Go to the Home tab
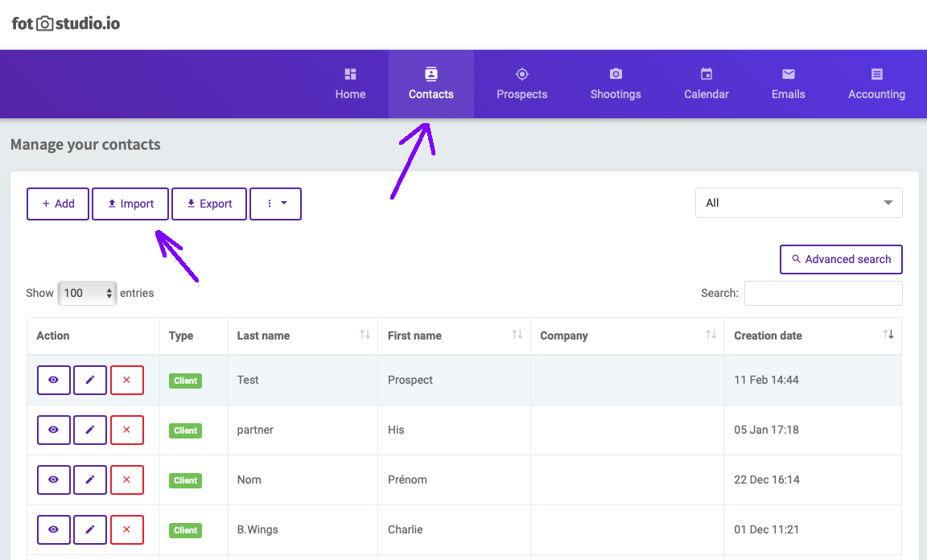The image size is (927, 560). coord(350,84)
